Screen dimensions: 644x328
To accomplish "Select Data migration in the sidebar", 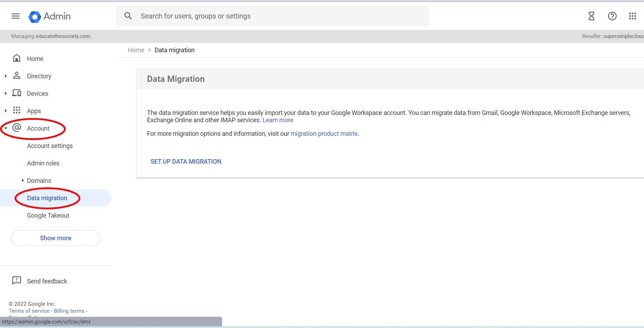I will pos(47,198).
